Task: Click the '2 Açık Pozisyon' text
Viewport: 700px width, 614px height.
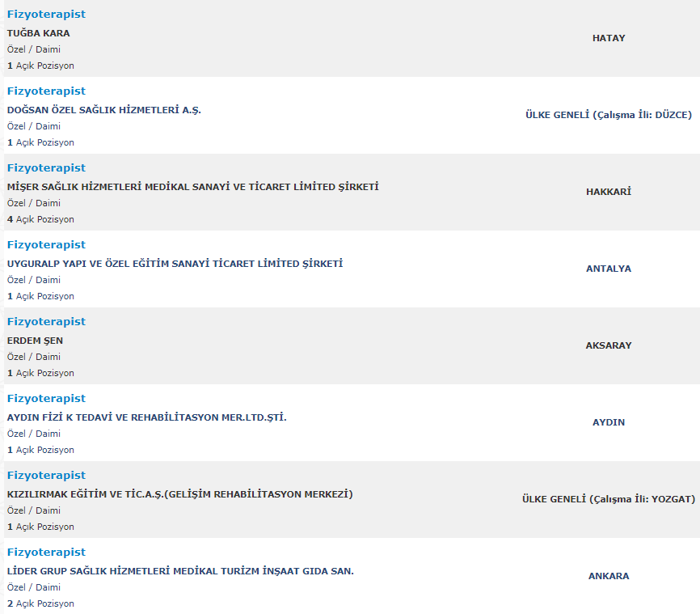Action: point(40,603)
